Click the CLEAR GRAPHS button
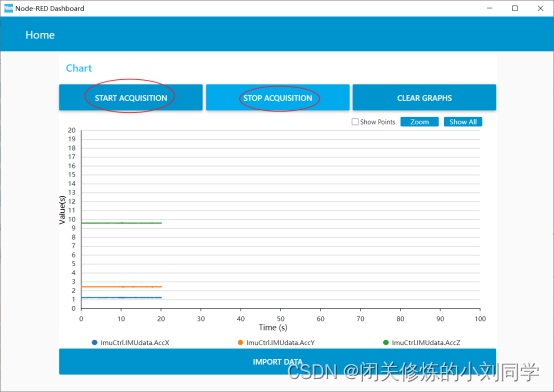 pyautogui.click(x=424, y=97)
